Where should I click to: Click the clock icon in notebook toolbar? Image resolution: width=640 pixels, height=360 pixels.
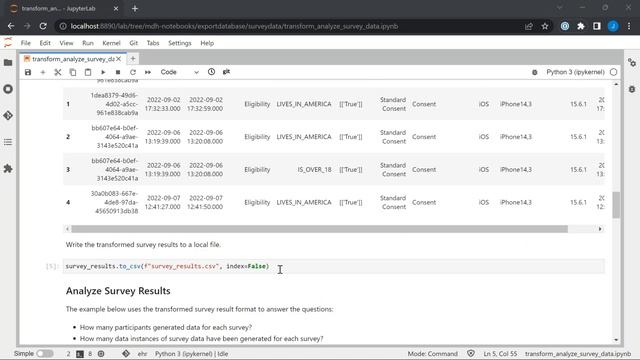coord(211,72)
